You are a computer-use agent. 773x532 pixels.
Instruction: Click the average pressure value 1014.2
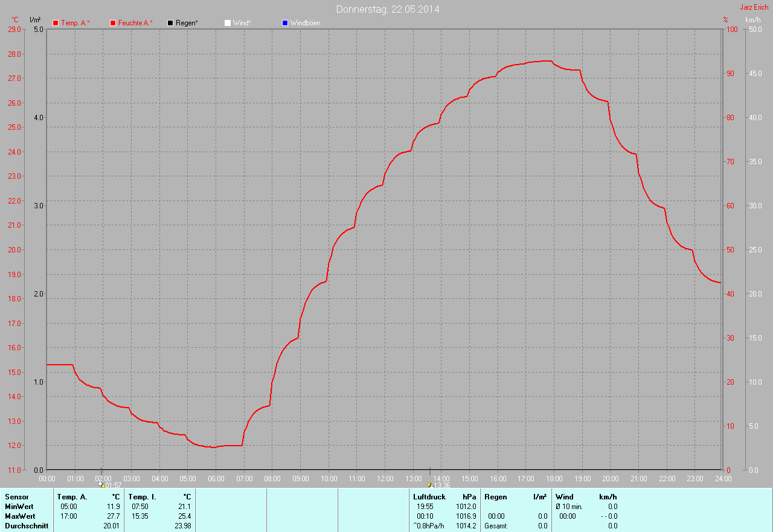[466, 526]
